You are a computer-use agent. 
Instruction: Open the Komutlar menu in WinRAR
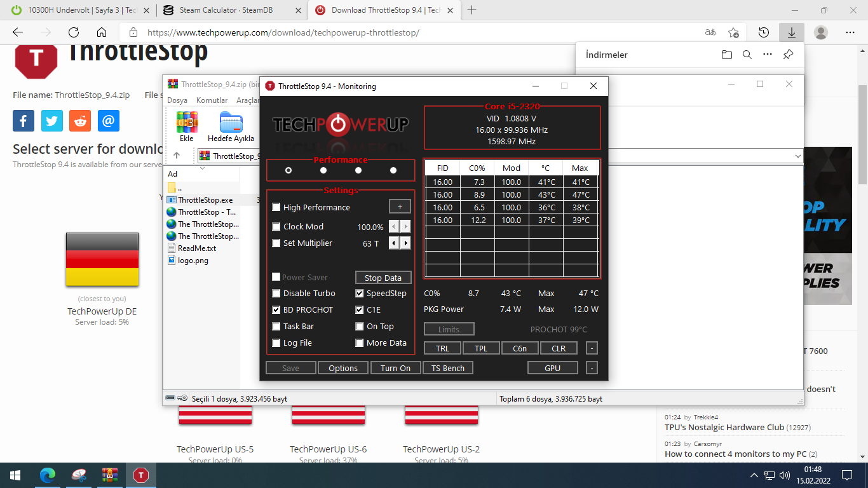212,100
